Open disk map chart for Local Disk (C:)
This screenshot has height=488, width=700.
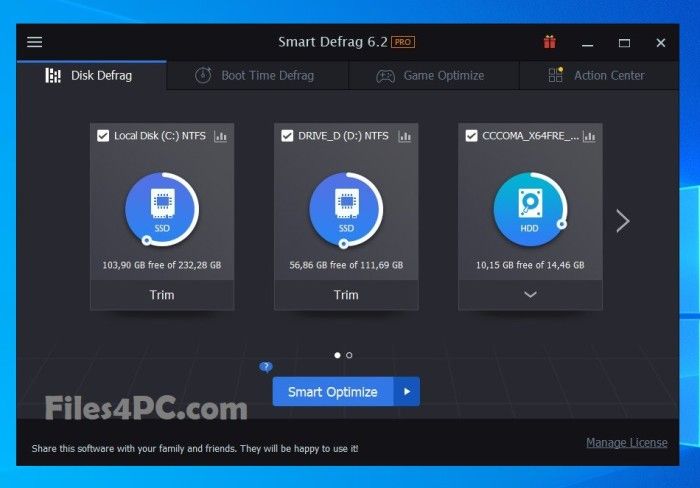tap(221, 136)
